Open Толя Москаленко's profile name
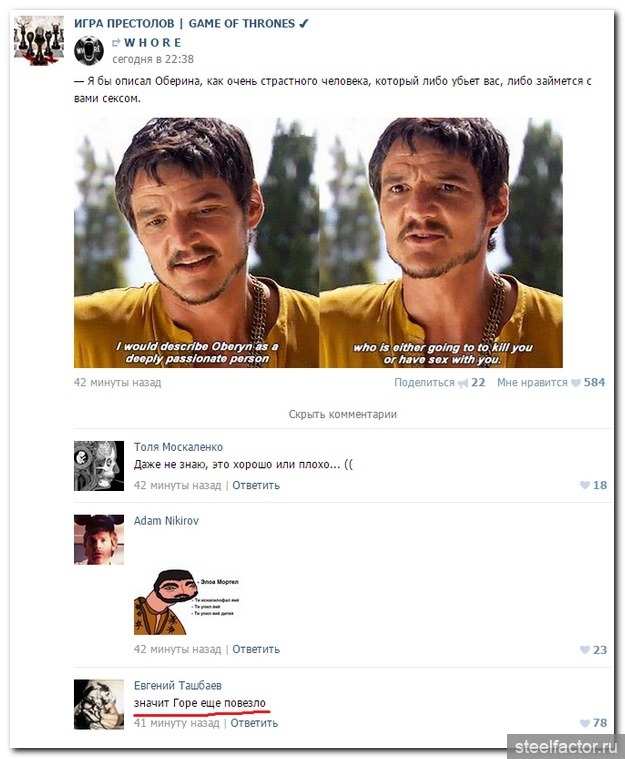This screenshot has height=759, width=625. pos(178,447)
